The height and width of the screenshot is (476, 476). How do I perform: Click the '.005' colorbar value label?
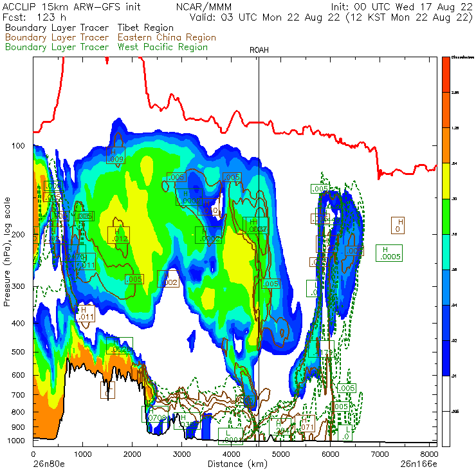pos(455,412)
